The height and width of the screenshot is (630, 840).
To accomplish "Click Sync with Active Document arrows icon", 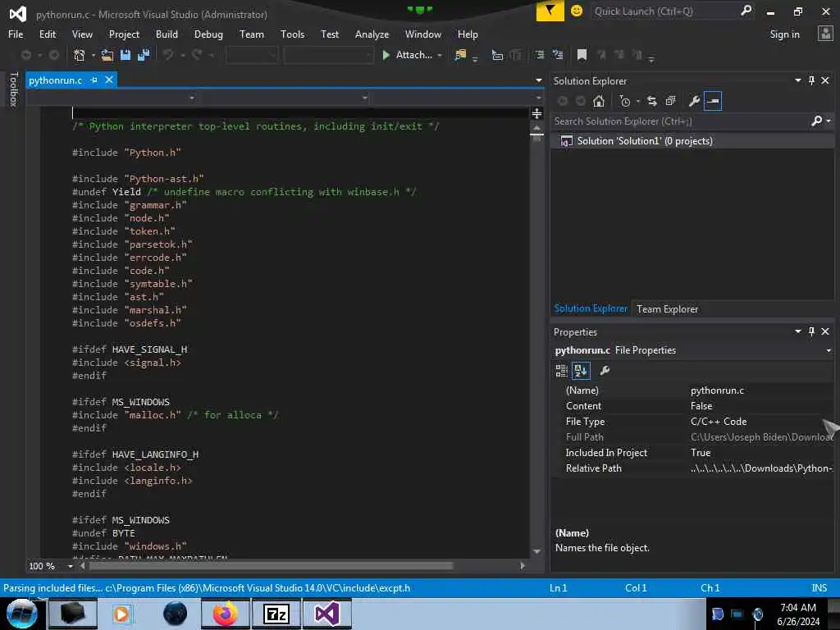I will (x=651, y=101).
